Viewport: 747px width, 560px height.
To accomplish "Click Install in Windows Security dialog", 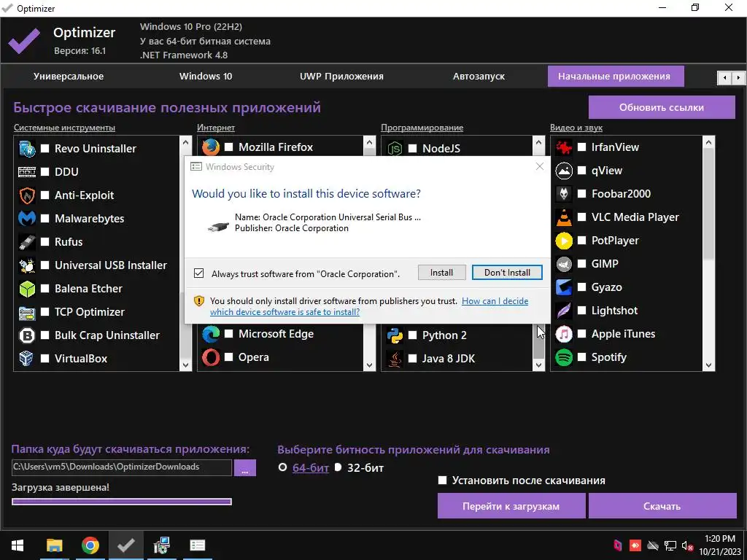I will (x=441, y=273).
